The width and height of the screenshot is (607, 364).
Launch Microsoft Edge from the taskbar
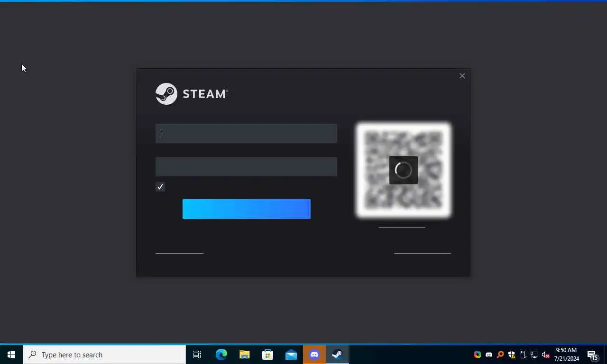click(221, 355)
